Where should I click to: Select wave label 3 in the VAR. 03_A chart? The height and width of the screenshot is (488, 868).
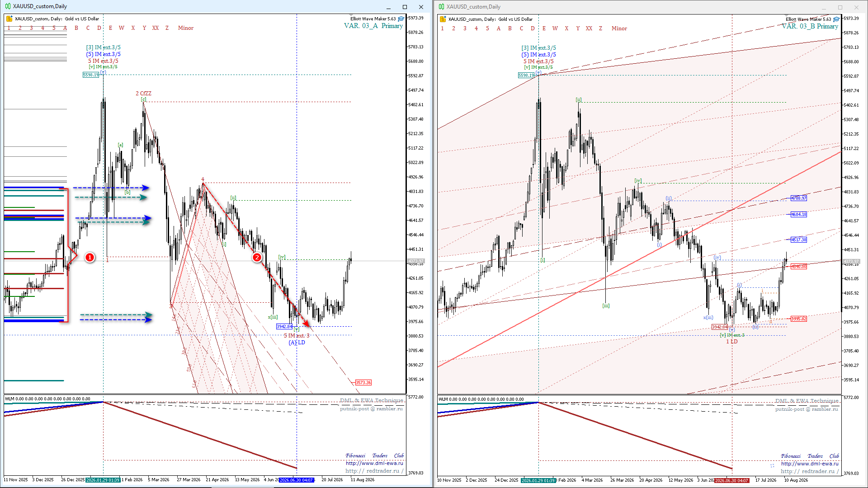click(x=31, y=28)
